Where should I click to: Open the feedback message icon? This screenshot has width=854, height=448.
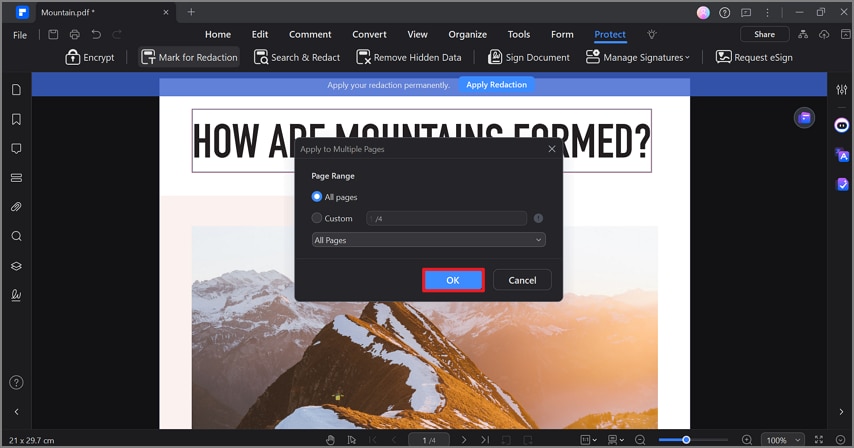[x=746, y=13]
